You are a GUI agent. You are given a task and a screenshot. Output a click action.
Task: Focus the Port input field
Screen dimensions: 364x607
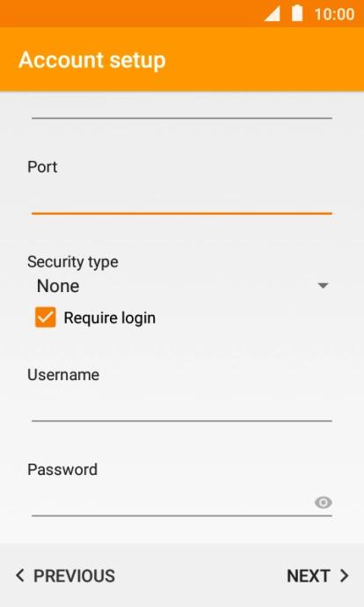(182, 199)
